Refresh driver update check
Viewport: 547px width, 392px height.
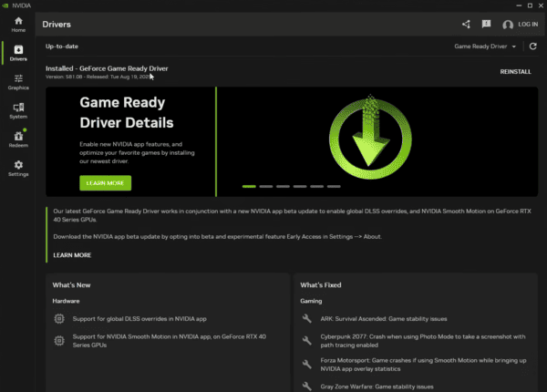point(532,46)
